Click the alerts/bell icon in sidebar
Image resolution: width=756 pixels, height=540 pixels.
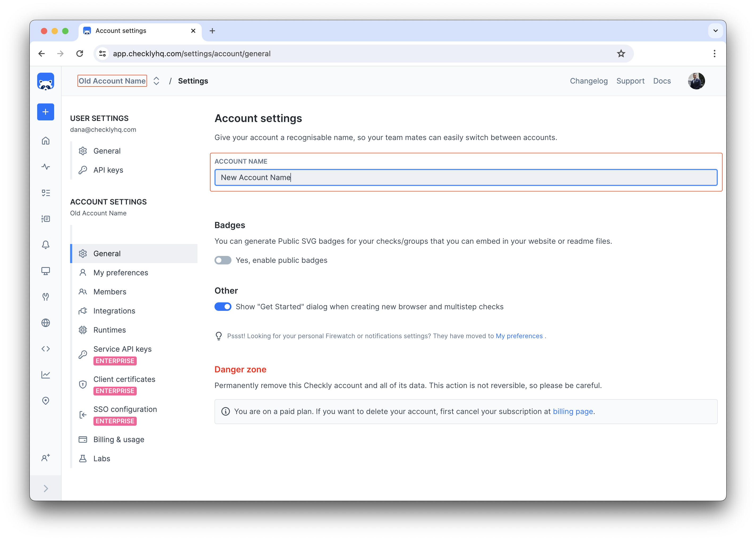pyautogui.click(x=46, y=244)
